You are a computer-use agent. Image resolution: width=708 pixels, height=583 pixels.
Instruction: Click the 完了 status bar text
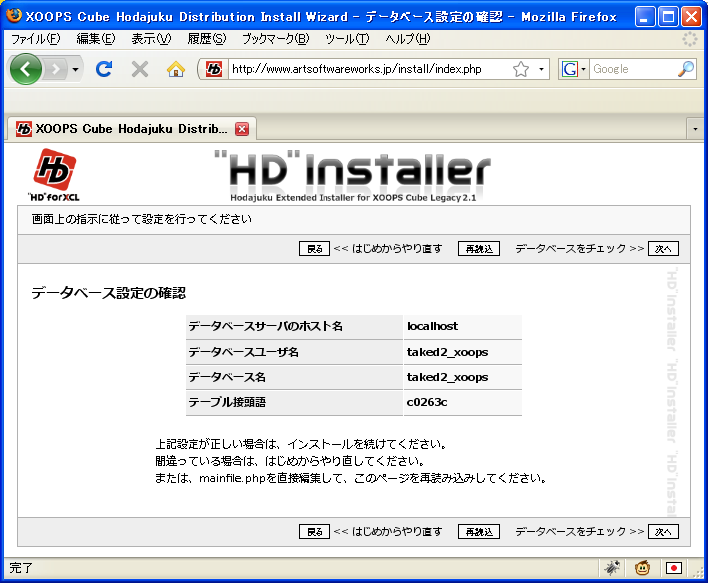tap(21, 568)
